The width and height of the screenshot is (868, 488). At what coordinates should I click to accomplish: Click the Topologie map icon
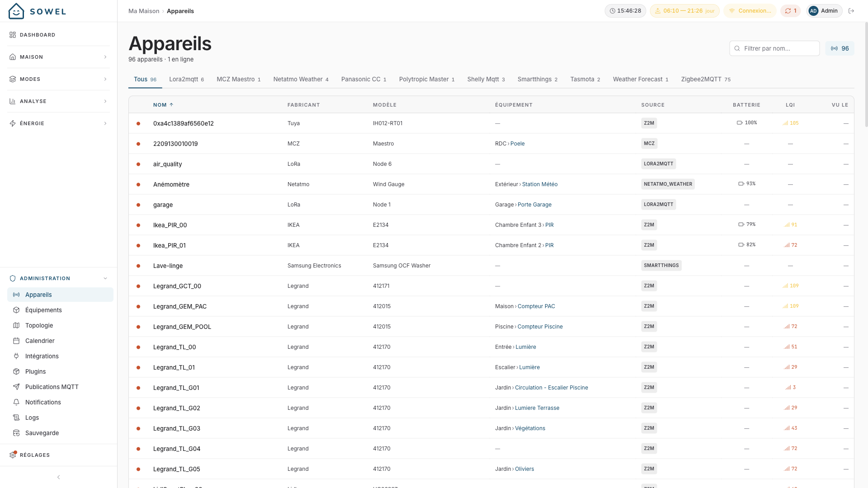point(16,325)
